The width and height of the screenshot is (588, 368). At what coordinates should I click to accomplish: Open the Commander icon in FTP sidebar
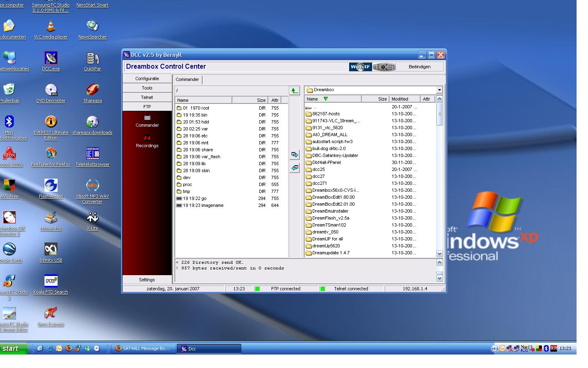(x=147, y=121)
